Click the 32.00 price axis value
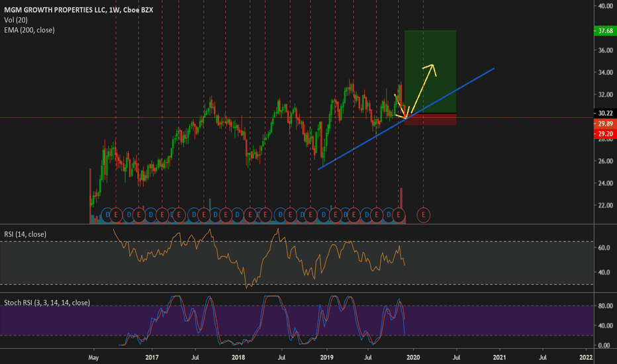Image resolution: width=617 pixels, height=364 pixels. point(606,95)
